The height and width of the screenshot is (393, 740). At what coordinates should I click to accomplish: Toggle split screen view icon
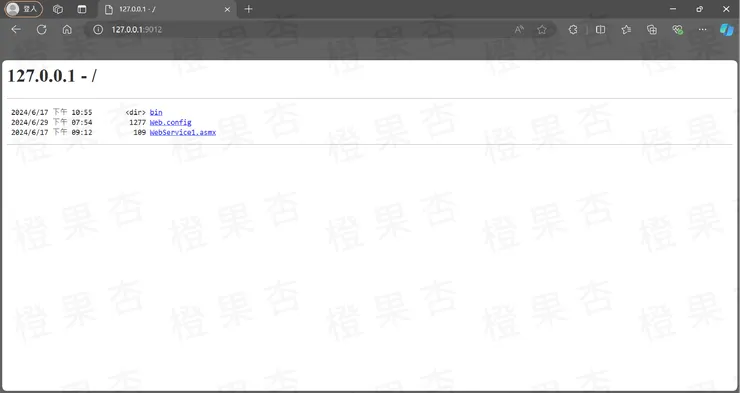coord(600,30)
